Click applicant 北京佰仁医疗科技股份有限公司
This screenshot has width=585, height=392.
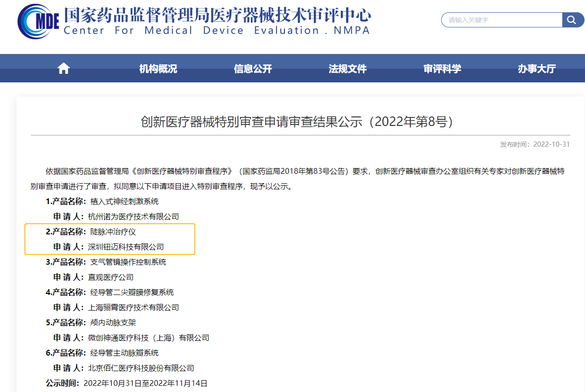(141, 368)
